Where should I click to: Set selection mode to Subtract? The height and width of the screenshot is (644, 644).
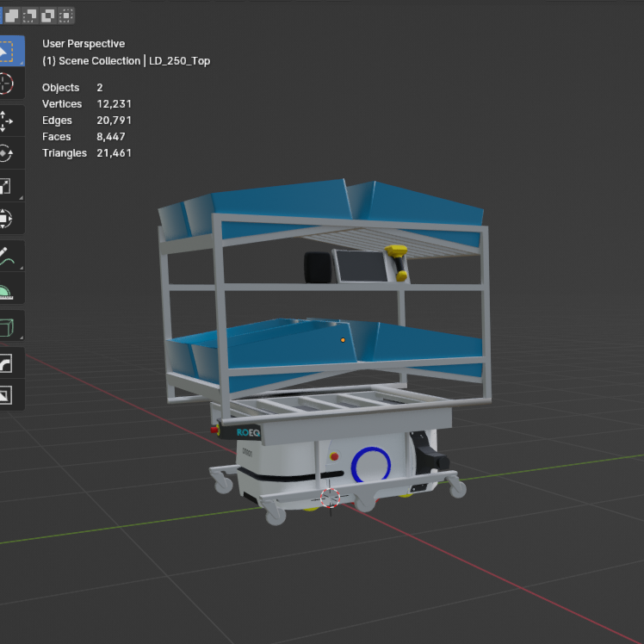coord(30,15)
